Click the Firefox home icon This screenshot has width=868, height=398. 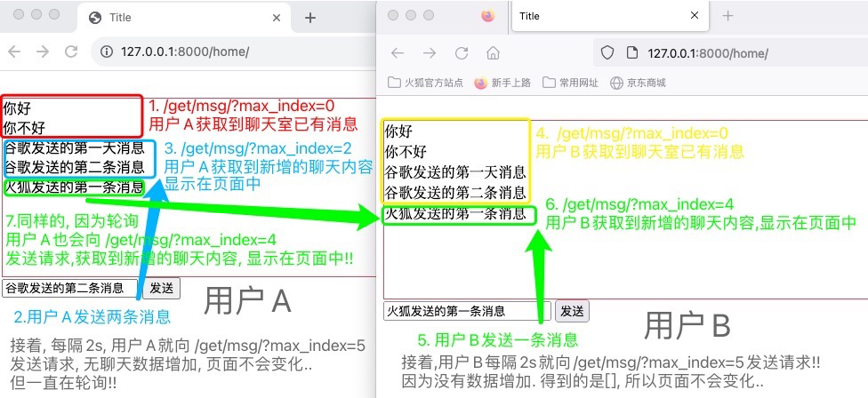point(493,52)
